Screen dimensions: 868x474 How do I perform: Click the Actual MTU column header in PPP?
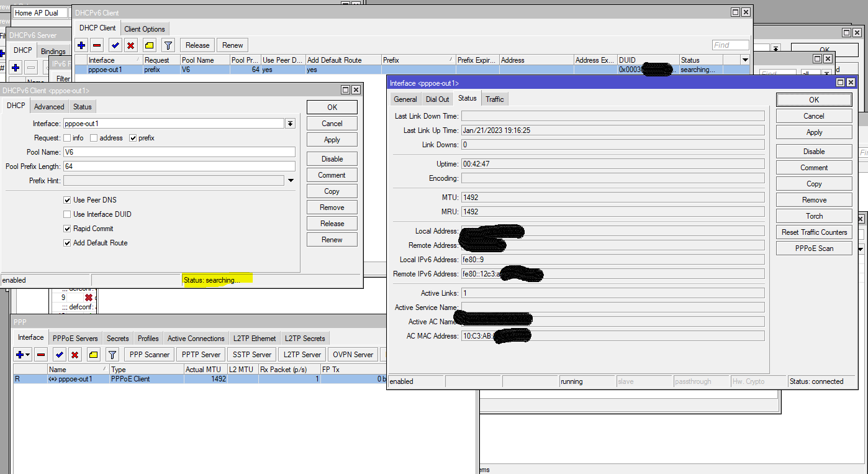[x=205, y=370]
